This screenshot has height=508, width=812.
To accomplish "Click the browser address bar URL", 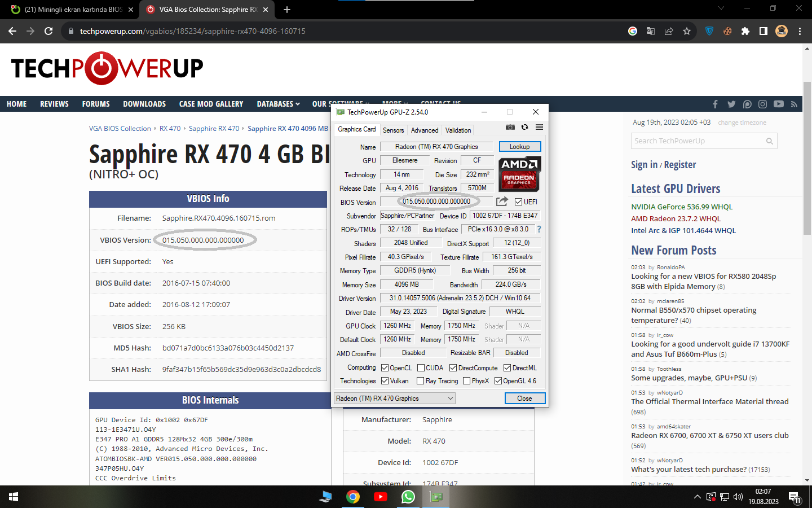I will 193,31.
